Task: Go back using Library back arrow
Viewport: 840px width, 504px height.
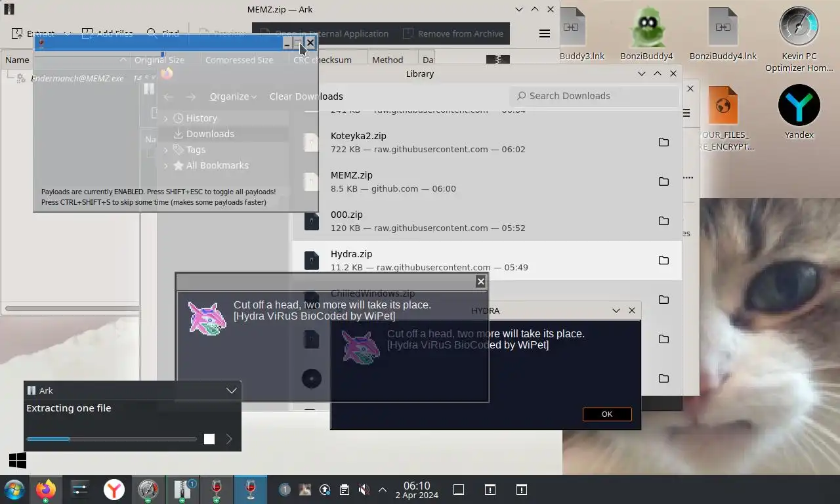Action: [x=169, y=96]
